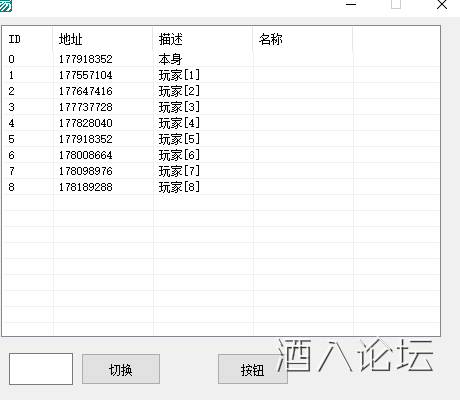Click the 描述 column header
Screen dimensions: 460x400
(203, 39)
